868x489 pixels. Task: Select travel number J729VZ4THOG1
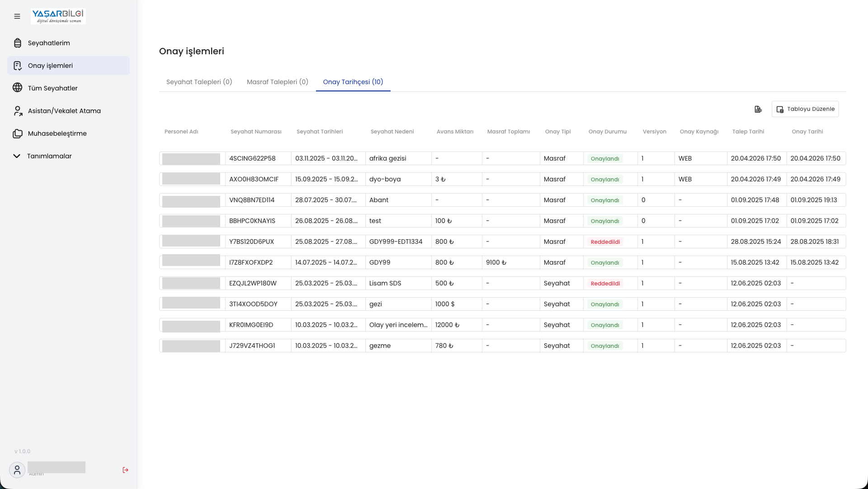coord(252,346)
